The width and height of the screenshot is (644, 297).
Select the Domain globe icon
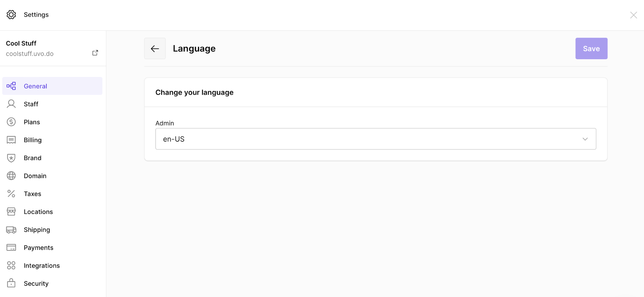click(x=11, y=175)
